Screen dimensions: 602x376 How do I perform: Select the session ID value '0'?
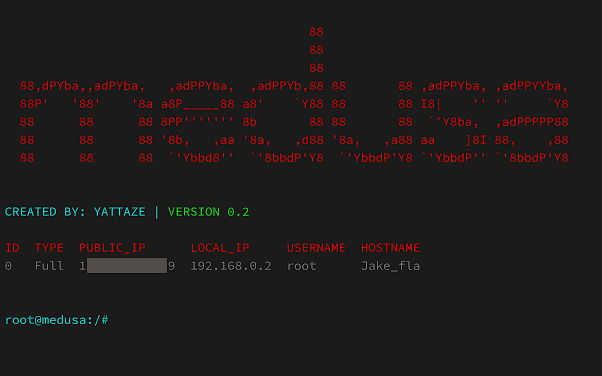8,266
